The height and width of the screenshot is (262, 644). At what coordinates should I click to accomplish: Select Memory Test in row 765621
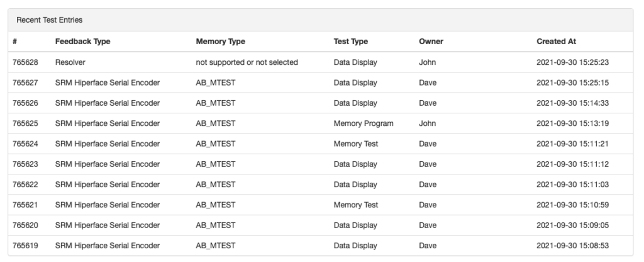tap(356, 205)
